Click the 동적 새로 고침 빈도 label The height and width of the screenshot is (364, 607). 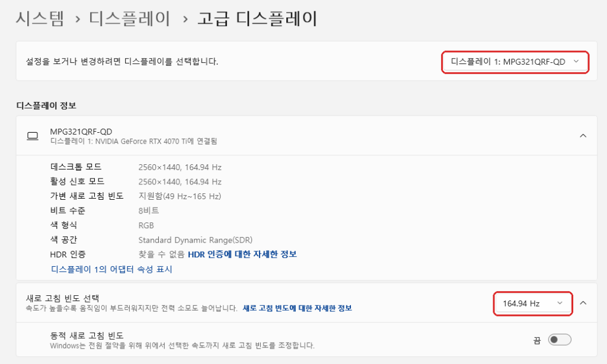[87, 336]
